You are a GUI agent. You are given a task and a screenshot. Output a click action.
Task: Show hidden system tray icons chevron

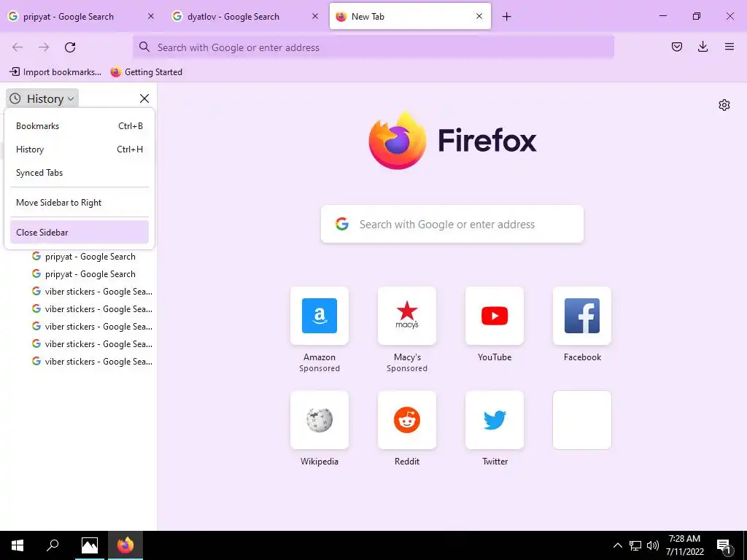[x=617, y=545]
